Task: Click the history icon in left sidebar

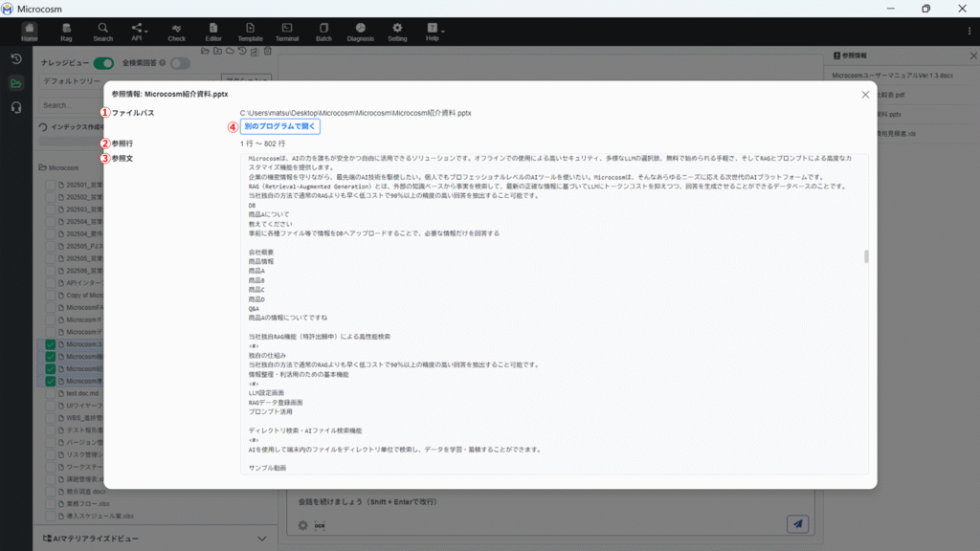Action: (16, 59)
